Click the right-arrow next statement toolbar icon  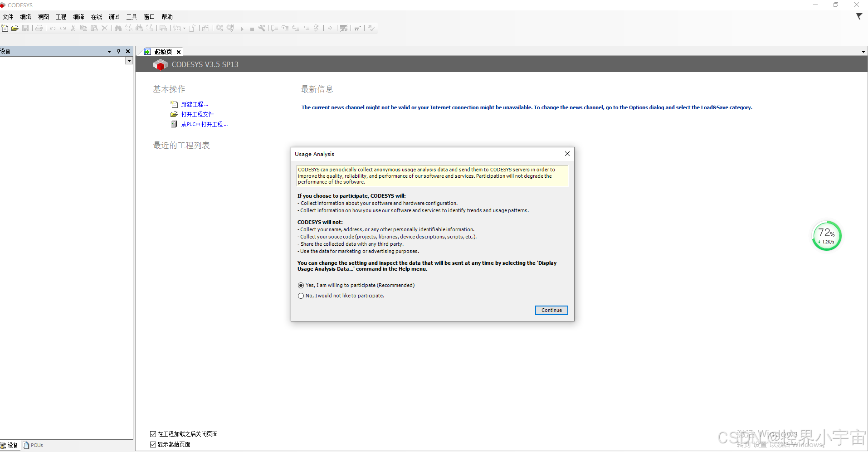[330, 28]
